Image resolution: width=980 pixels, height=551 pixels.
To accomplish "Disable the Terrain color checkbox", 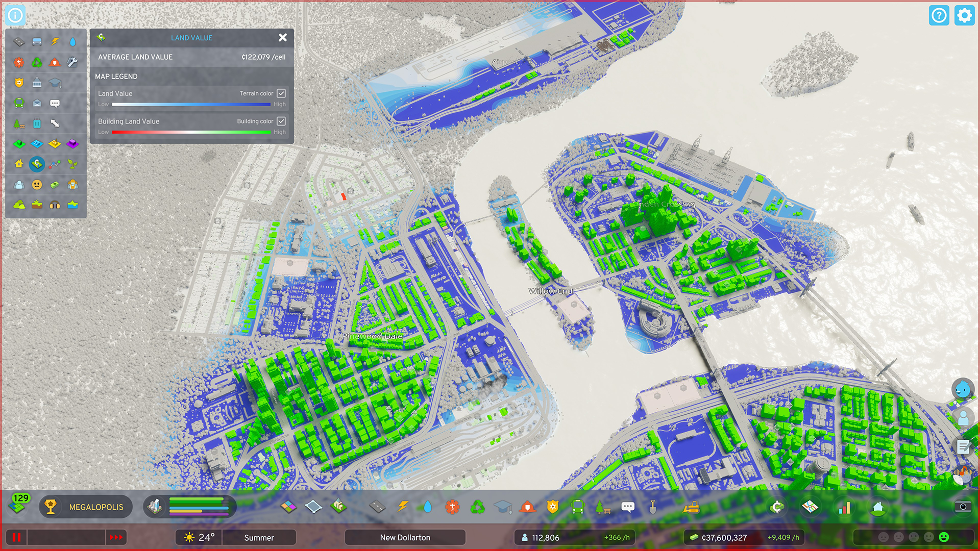I will [281, 93].
